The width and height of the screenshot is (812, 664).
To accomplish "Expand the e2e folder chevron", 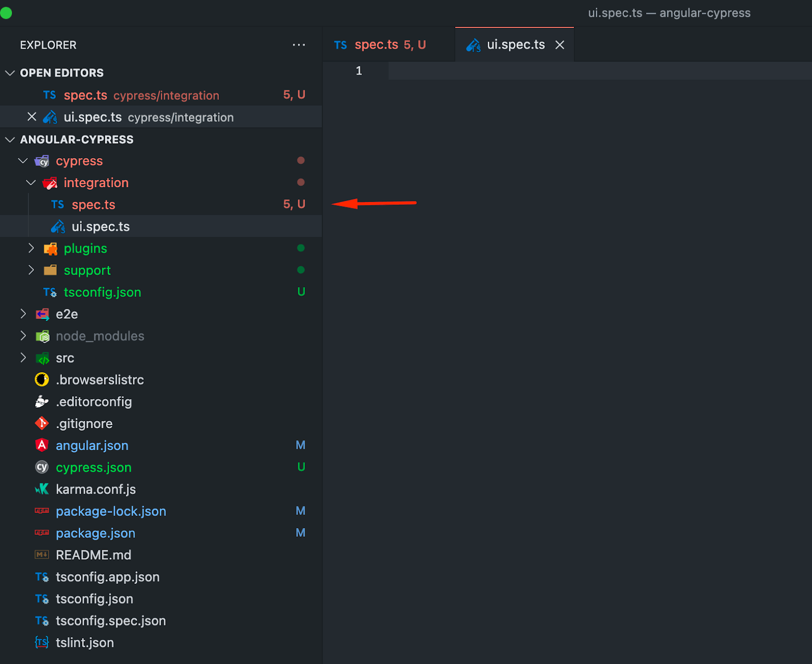I will point(23,314).
